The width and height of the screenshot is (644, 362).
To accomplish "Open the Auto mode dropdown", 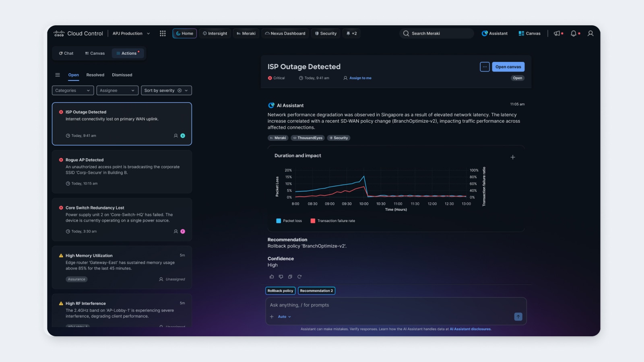I will coord(284,317).
